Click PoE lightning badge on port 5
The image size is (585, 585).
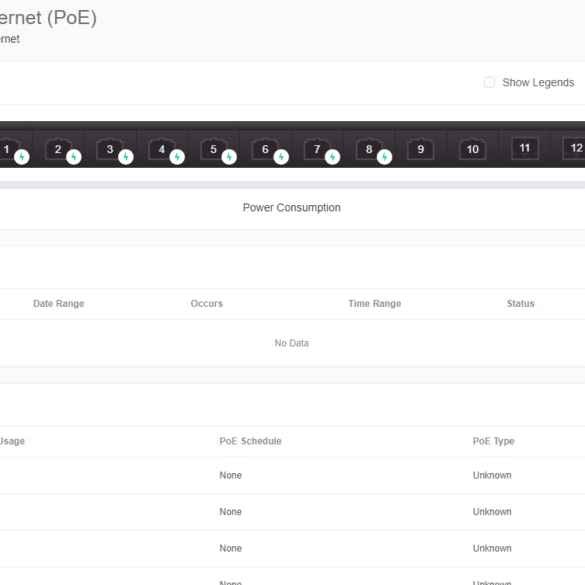[229, 157]
